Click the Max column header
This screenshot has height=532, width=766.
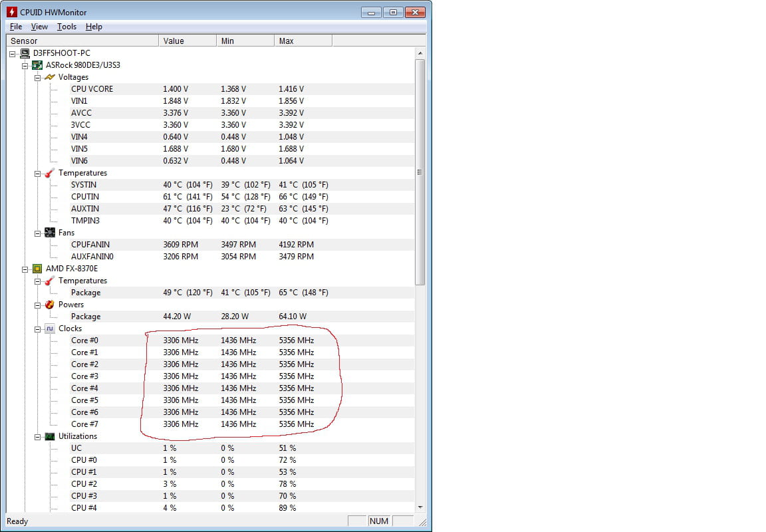pyautogui.click(x=303, y=41)
